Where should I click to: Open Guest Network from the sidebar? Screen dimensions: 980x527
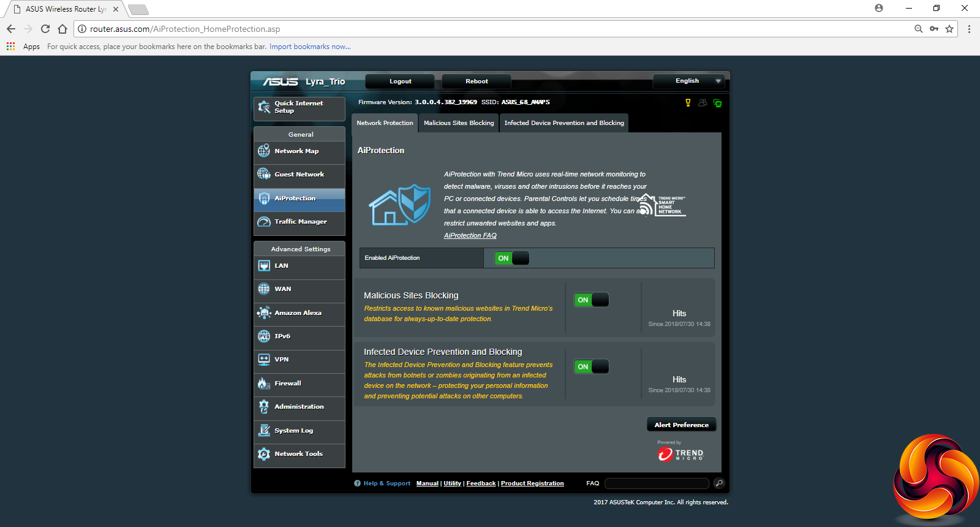point(300,175)
